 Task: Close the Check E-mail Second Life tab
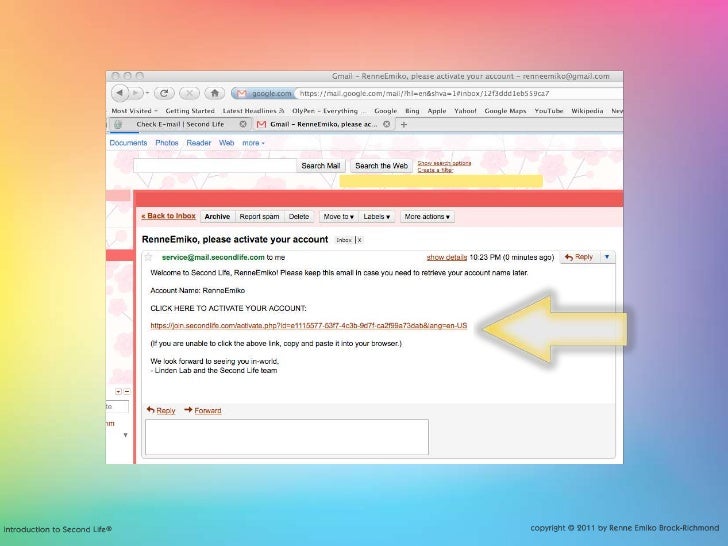click(x=243, y=124)
